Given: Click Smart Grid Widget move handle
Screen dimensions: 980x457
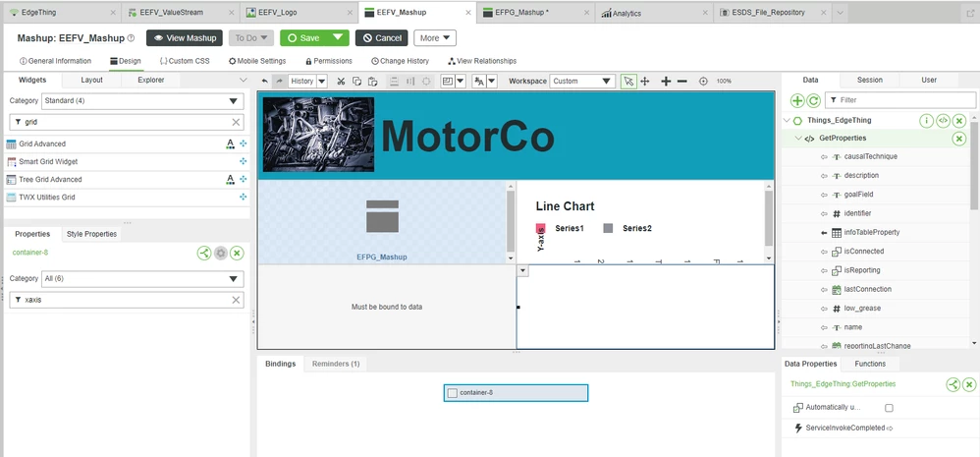Looking at the screenshot, I should click(x=244, y=162).
